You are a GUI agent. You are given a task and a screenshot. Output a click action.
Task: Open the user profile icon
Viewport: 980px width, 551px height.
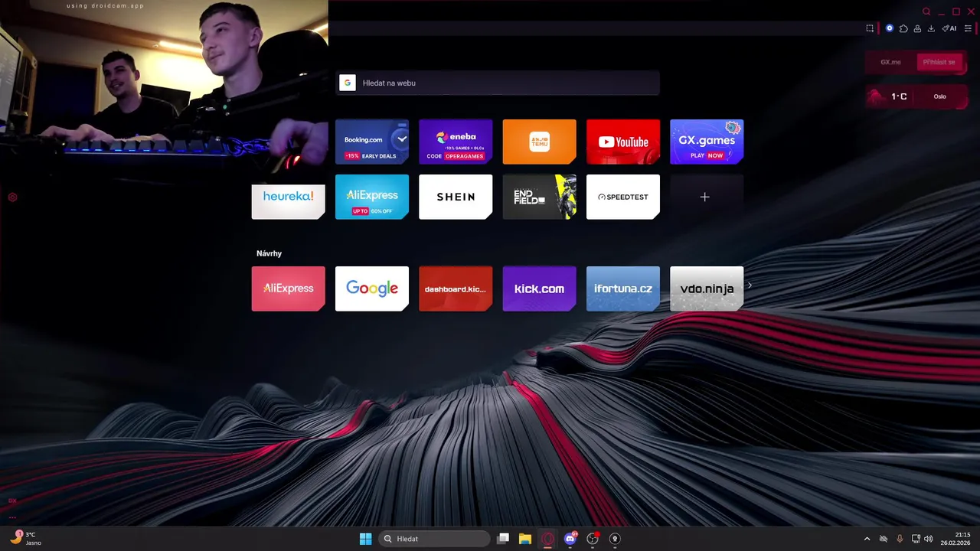(917, 28)
